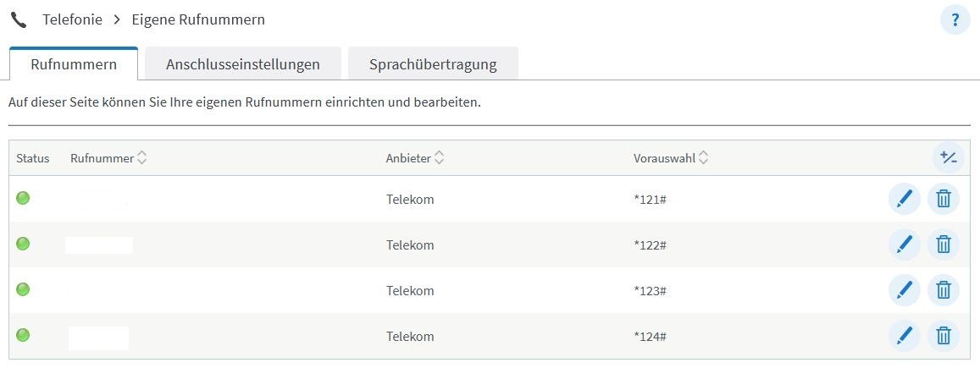Open the help question mark icon
Screen dimensions: 980x379
955,19
